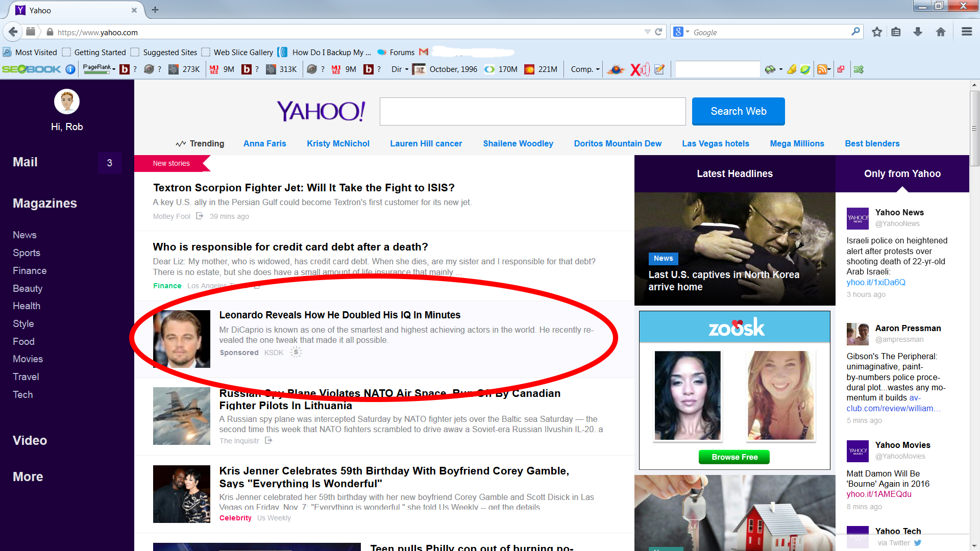980x551 pixels.
Task: Click the red icon showing 221M
Action: coord(529,69)
